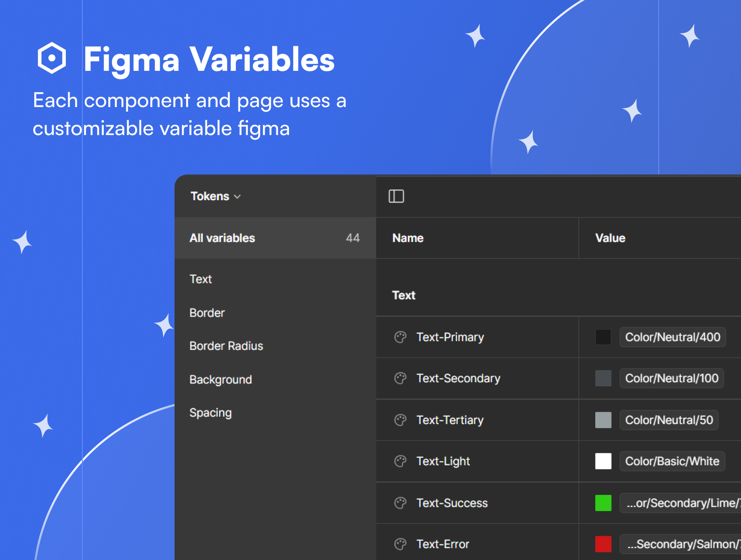
Task: Click the palette icon beside Text-Primary
Action: point(400,337)
